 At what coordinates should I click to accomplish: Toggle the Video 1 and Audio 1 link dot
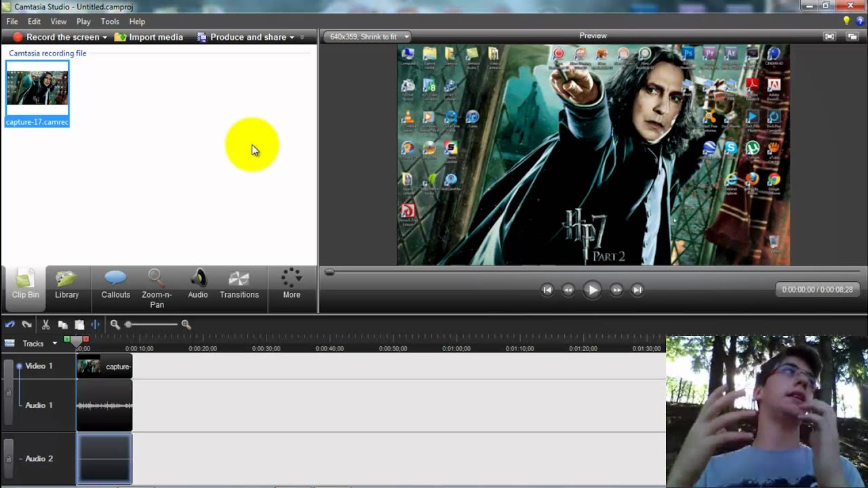click(19, 366)
